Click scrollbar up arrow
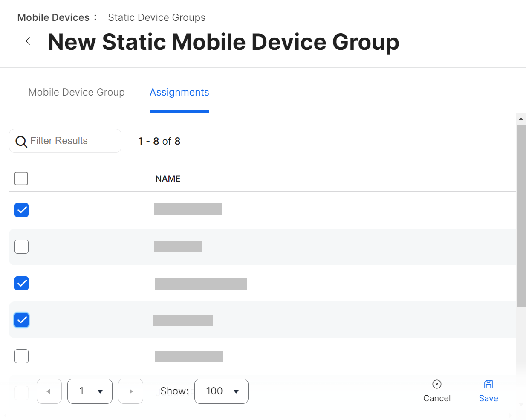526x420 pixels. (x=521, y=119)
